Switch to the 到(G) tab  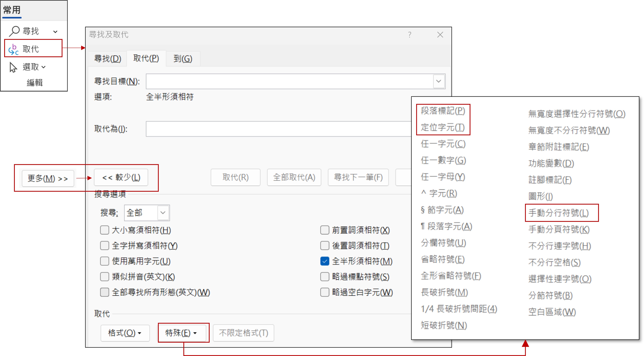183,58
